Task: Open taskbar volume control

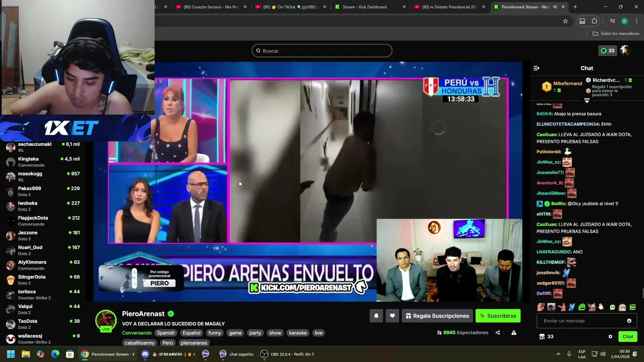Action: [604, 354]
